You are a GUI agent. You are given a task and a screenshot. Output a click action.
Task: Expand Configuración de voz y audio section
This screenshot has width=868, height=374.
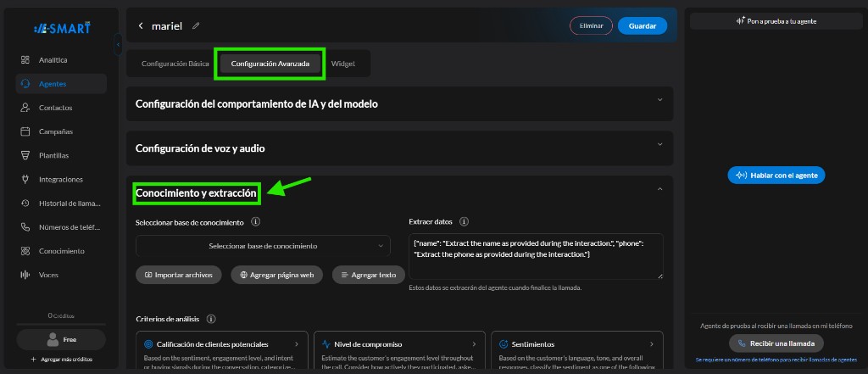click(659, 144)
